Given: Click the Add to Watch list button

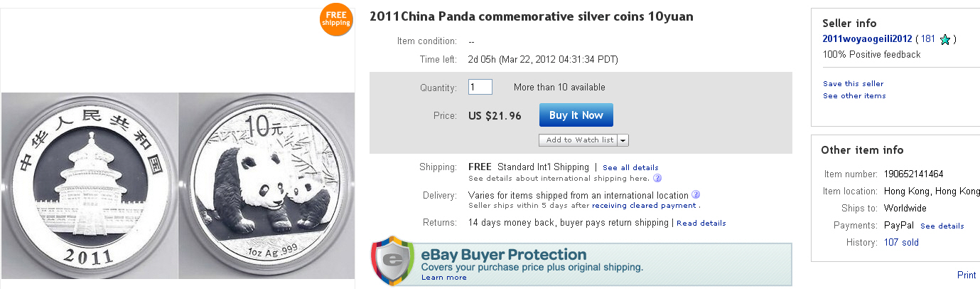Looking at the screenshot, I should pyautogui.click(x=579, y=140).
